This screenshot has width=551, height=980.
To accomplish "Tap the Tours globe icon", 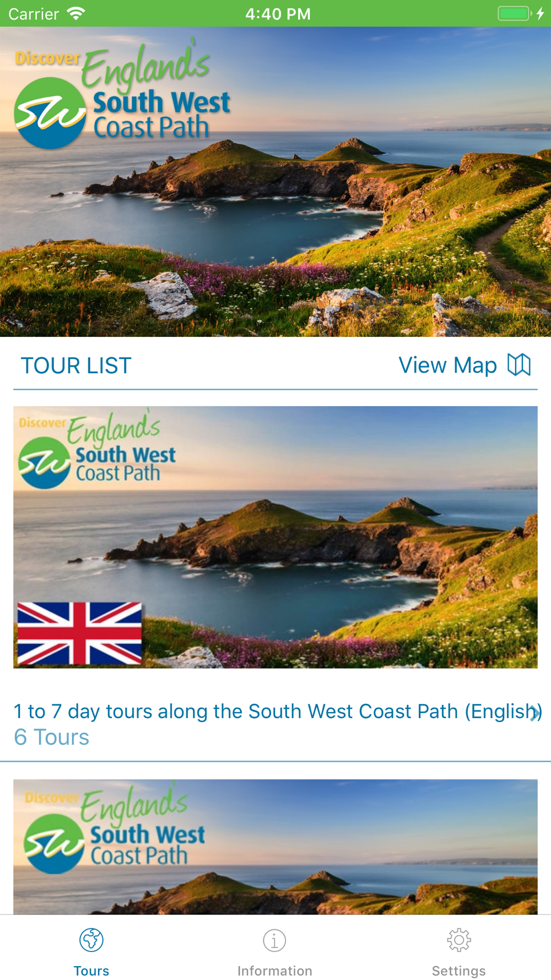I will click(x=91, y=940).
